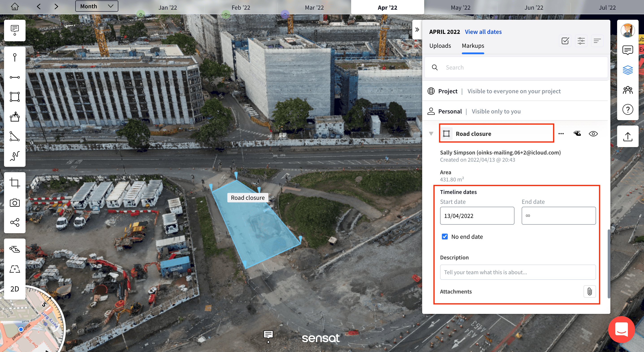This screenshot has height=352, width=644.
Task: Collapse side panel with double chevron
Action: [417, 30]
